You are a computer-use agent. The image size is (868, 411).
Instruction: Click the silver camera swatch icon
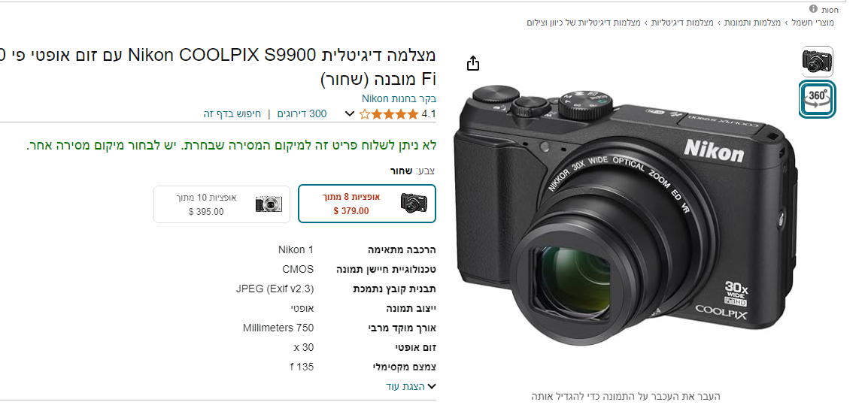pos(269,204)
